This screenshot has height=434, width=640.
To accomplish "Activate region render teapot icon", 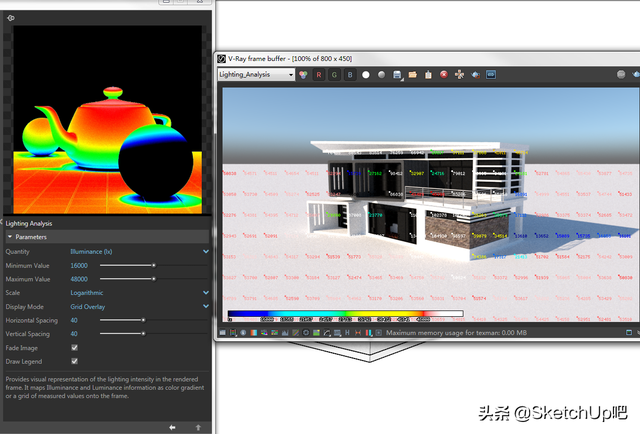I will 476,75.
